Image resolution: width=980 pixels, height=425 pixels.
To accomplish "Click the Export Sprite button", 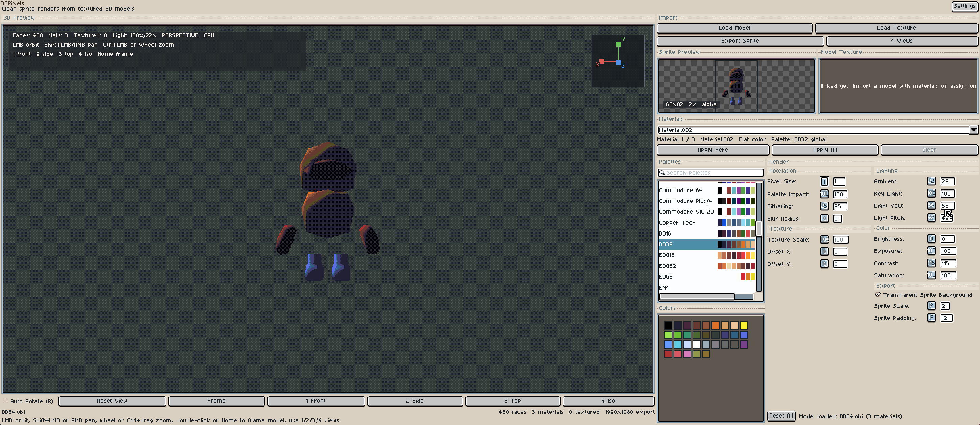I will [740, 41].
